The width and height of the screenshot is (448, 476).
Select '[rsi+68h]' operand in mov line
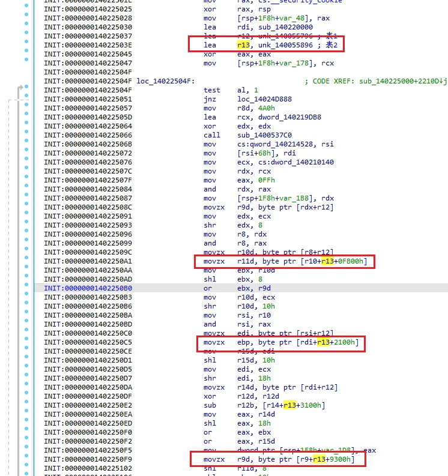click(256, 153)
